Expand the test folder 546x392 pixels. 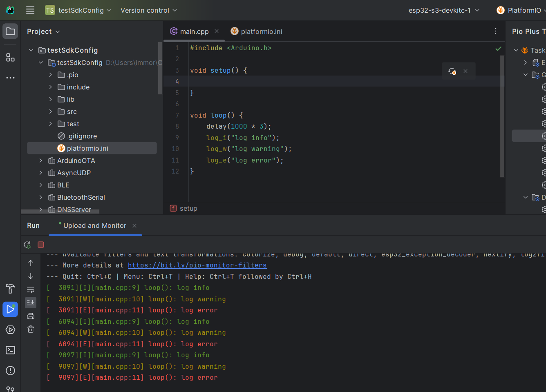pos(51,124)
